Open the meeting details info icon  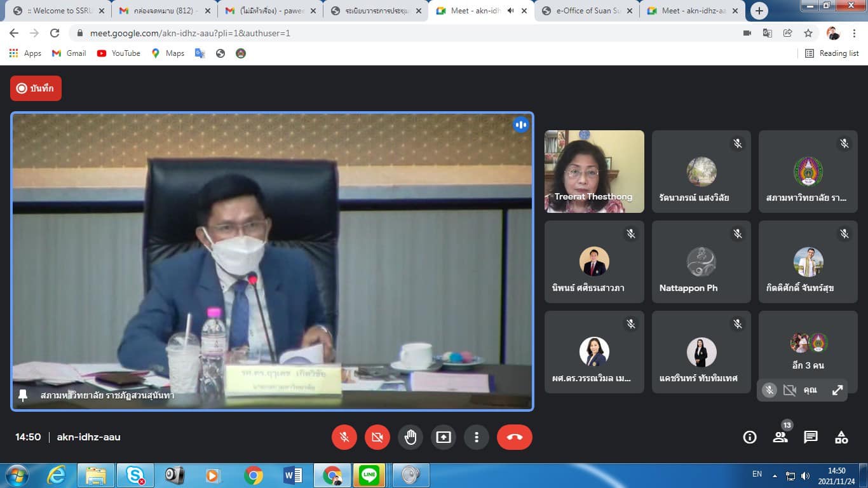(x=750, y=437)
